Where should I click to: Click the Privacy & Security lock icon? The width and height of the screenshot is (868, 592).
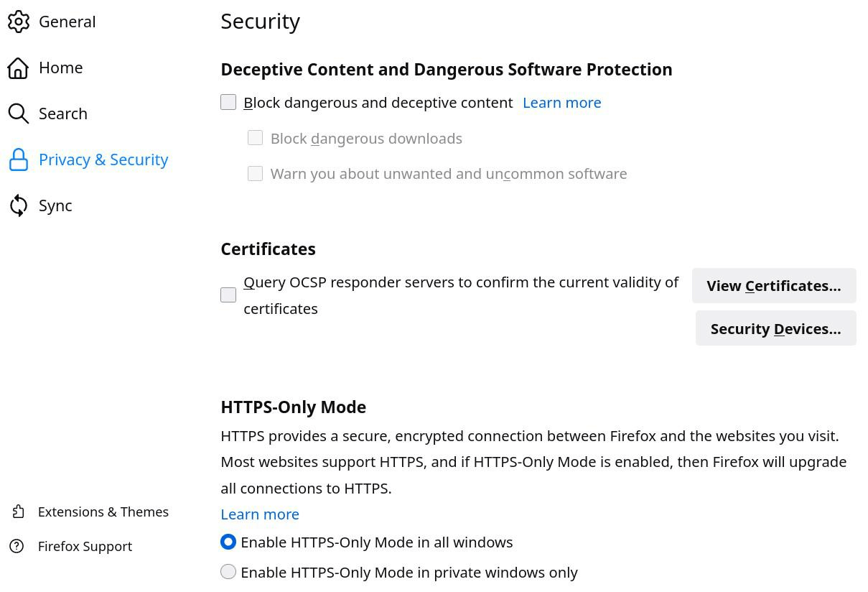[x=19, y=159]
